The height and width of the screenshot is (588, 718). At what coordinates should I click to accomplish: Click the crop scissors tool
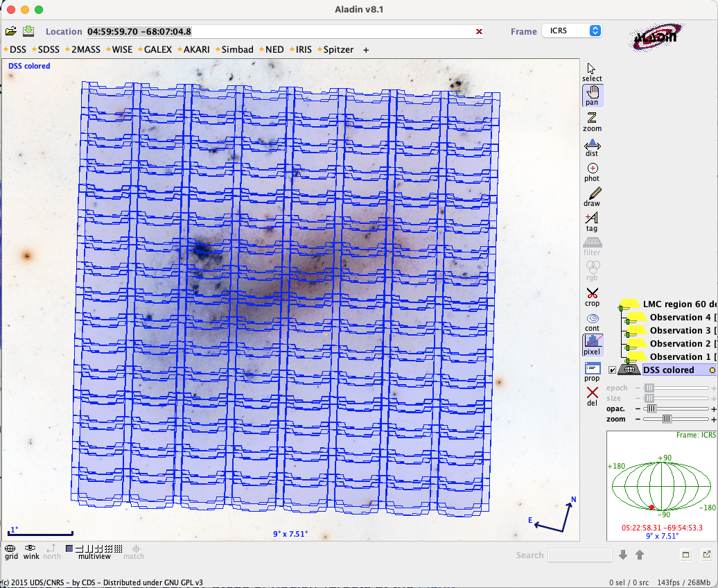click(x=592, y=296)
